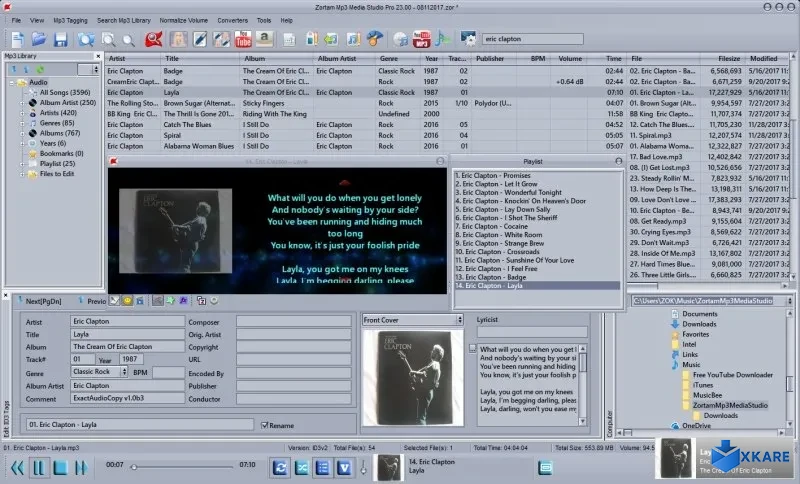Click the red search Mp3 library icon
Viewport: 800px width, 484px height.
click(153, 39)
